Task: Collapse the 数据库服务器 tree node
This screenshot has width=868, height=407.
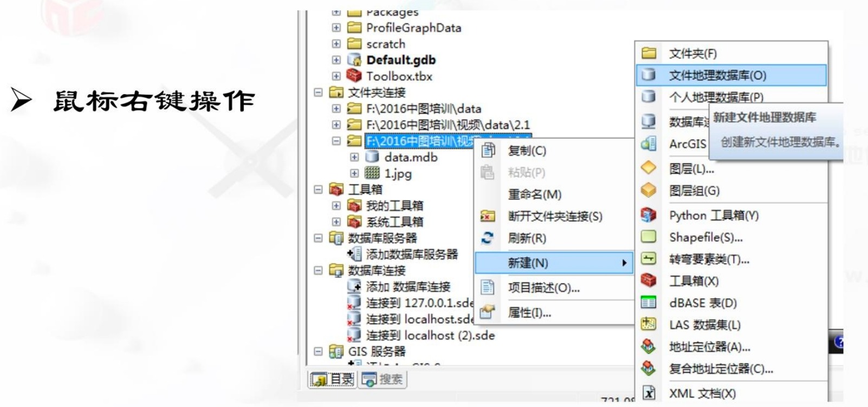Action: pyautogui.click(x=318, y=238)
